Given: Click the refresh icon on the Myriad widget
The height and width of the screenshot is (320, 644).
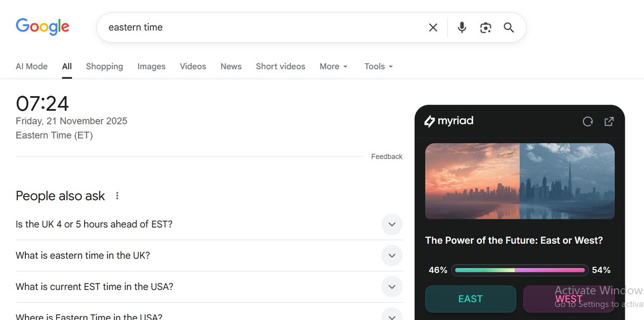Looking at the screenshot, I should click(x=588, y=121).
